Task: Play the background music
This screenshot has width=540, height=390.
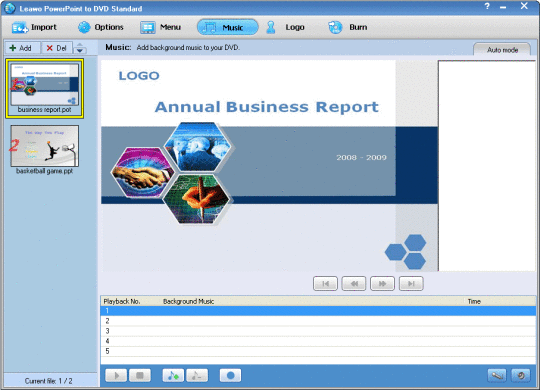Action: [x=116, y=376]
